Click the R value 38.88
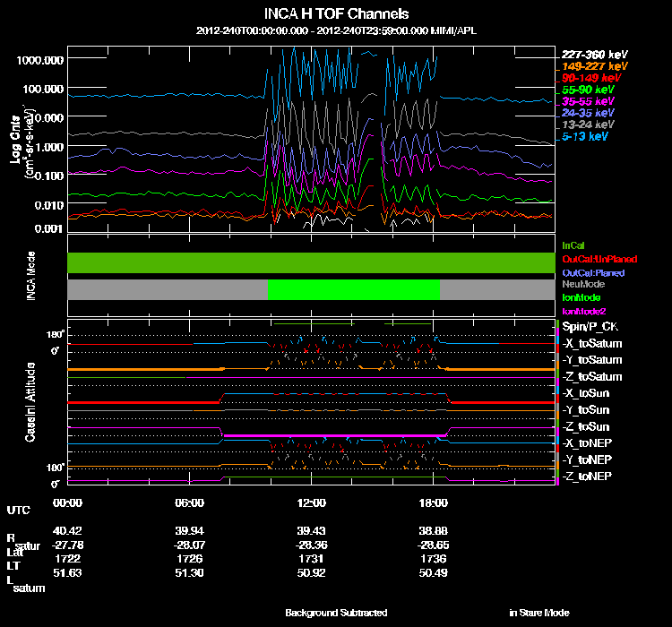Image resolution: width=672 pixels, height=627 pixels. click(x=434, y=530)
